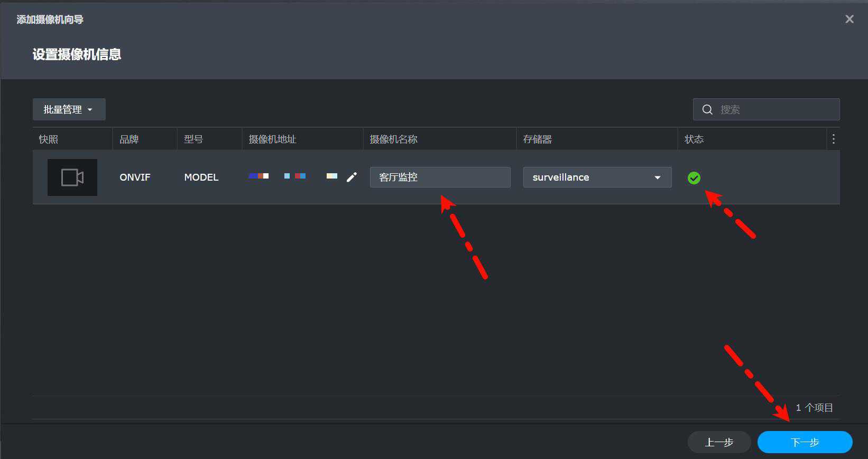The image size is (868, 459).
Task: Click the 存储器 column header
Action: click(537, 139)
